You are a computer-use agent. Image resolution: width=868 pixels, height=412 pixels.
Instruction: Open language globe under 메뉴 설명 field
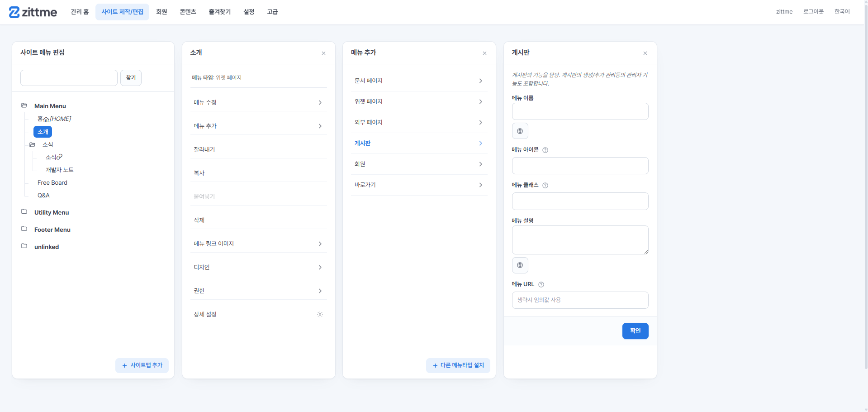coord(520,265)
